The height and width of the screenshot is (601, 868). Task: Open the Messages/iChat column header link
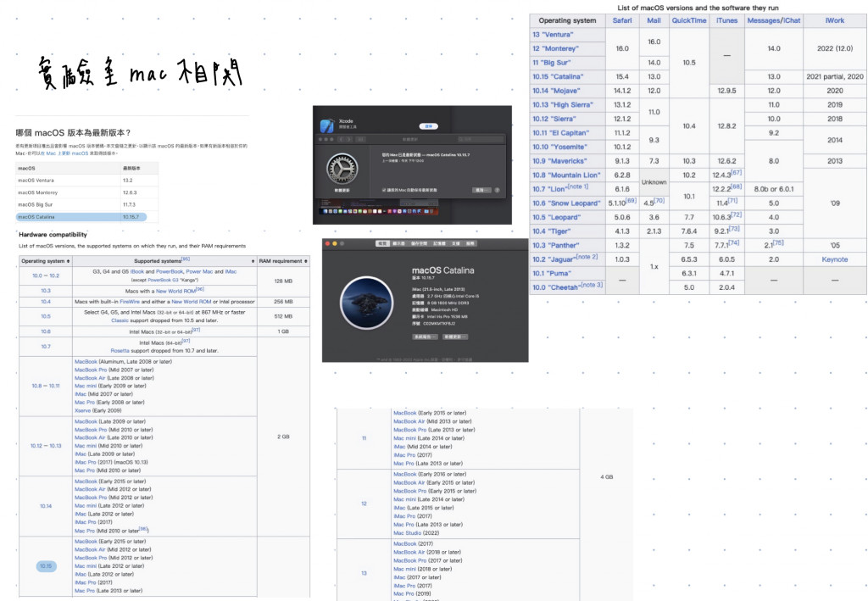tap(774, 20)
